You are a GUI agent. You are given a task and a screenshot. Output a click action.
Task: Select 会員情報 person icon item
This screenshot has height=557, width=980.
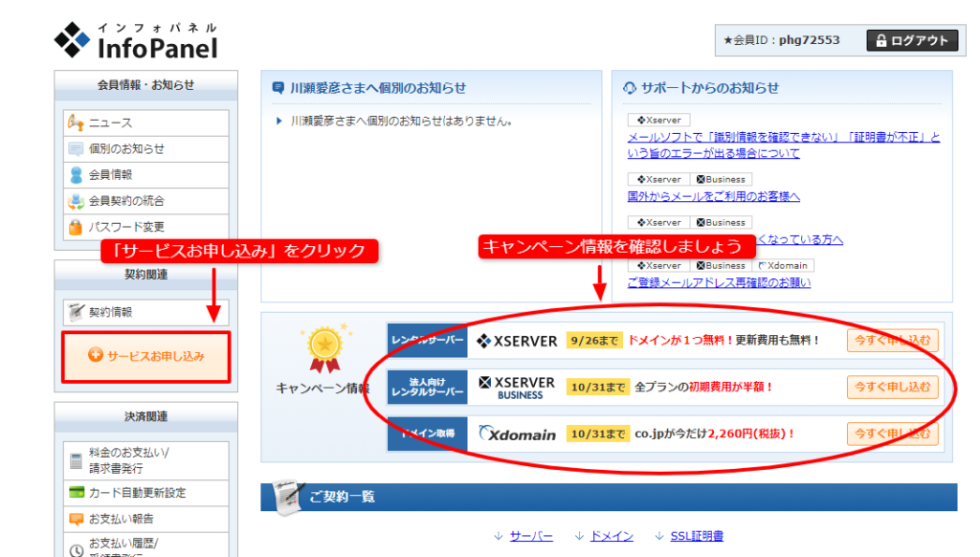(110, 175)
